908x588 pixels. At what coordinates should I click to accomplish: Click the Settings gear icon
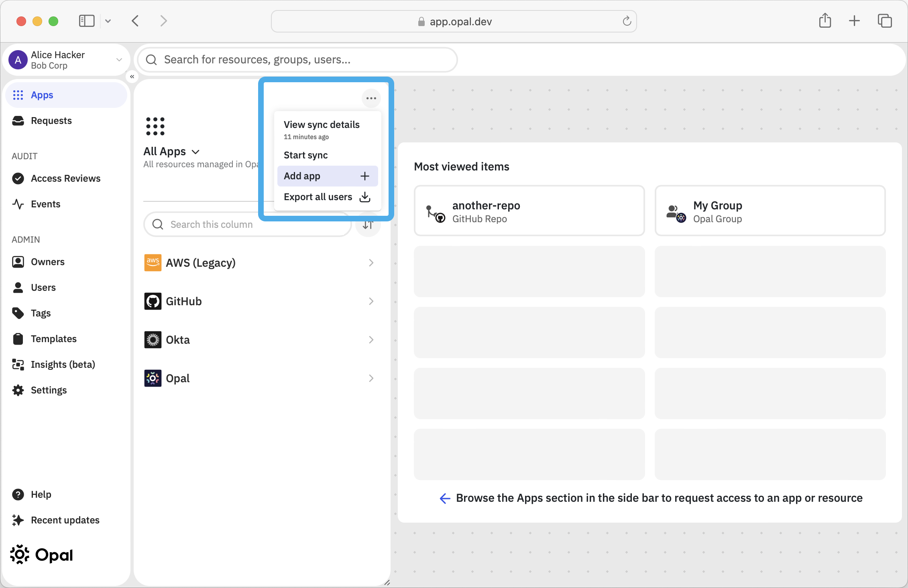18,390
